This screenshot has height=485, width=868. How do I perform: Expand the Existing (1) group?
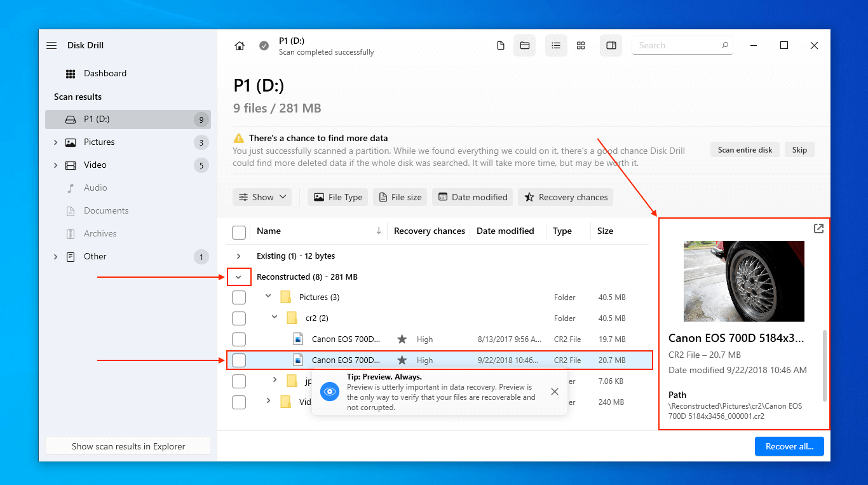click(239, 256)
